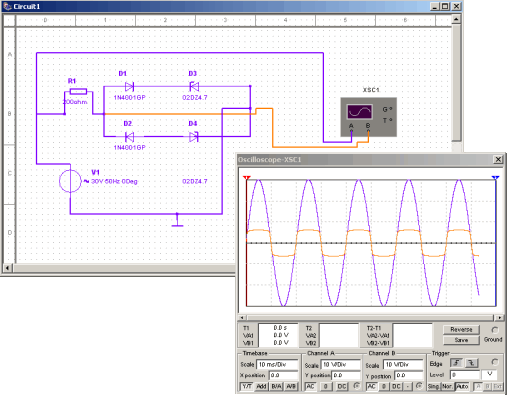Select falling edge trigger button
The width and height of the screenshot is (511, 395).
(471, 363)
